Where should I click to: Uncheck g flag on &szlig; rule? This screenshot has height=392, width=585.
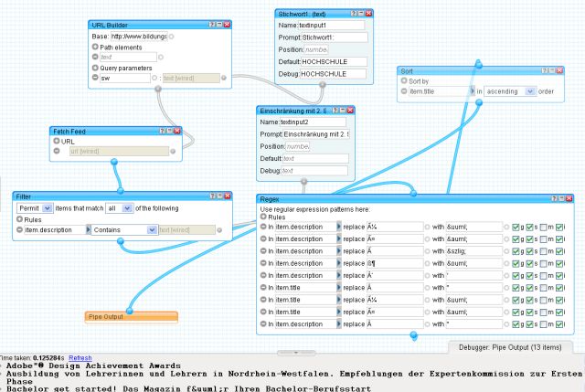click(x=516, y=251)
